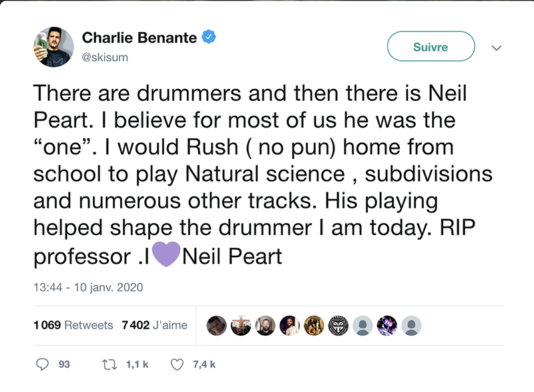Click the reply speech bubble icon
The width and height of the screenshot is (534, 392).
[43, 365]
